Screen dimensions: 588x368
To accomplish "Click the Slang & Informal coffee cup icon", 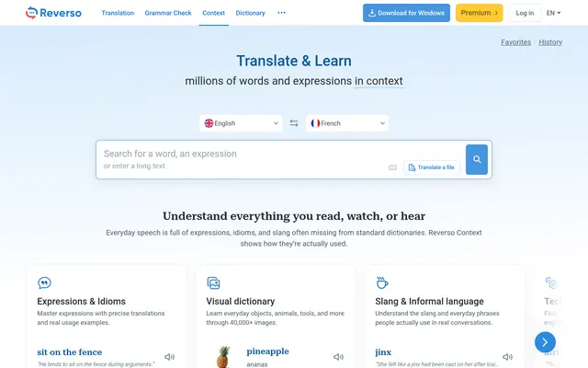I will point(382,282).
